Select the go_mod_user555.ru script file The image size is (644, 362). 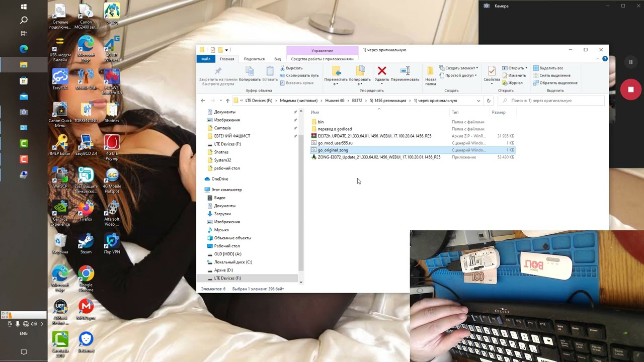coord(335,143)
